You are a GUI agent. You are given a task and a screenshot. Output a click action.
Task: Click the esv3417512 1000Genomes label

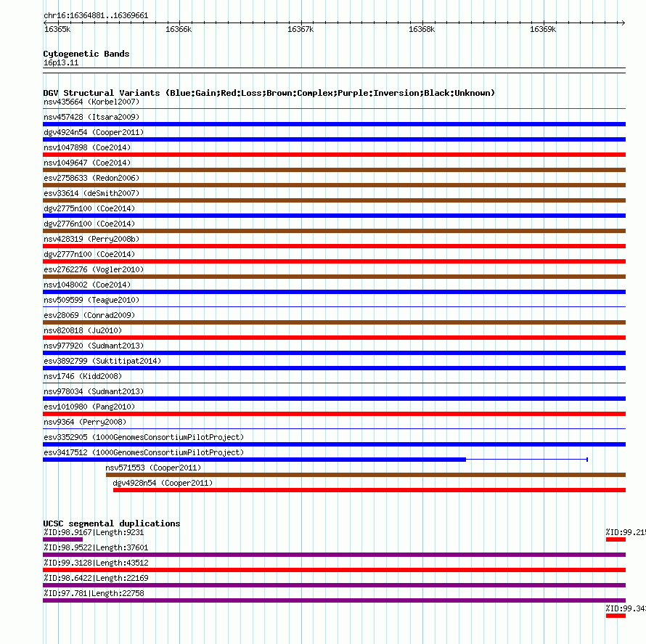click(144, 452)
